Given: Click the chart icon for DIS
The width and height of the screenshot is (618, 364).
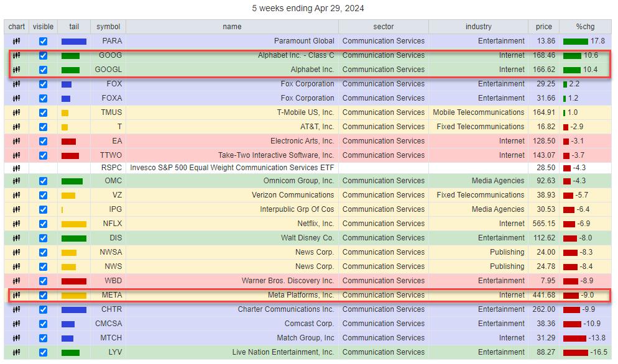Looking at the screenshot, I should (16, 238).
